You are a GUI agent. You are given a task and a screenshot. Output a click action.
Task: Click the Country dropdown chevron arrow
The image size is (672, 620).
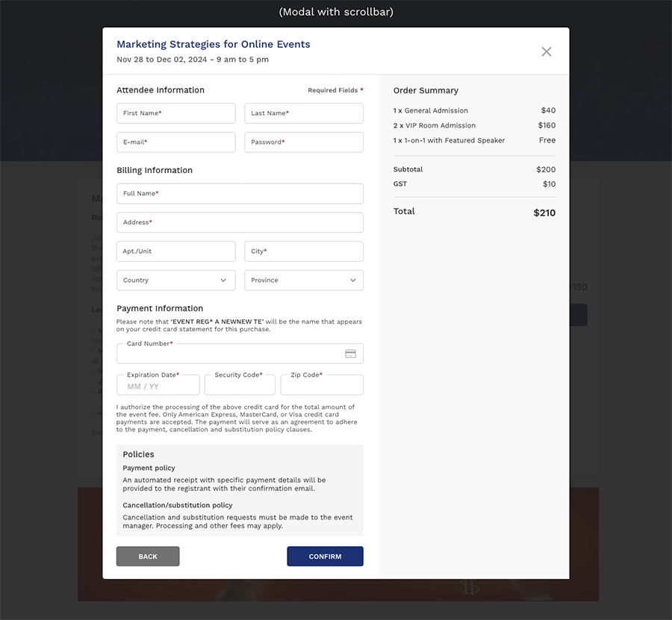pyautogui.click(x=223, y=281)
